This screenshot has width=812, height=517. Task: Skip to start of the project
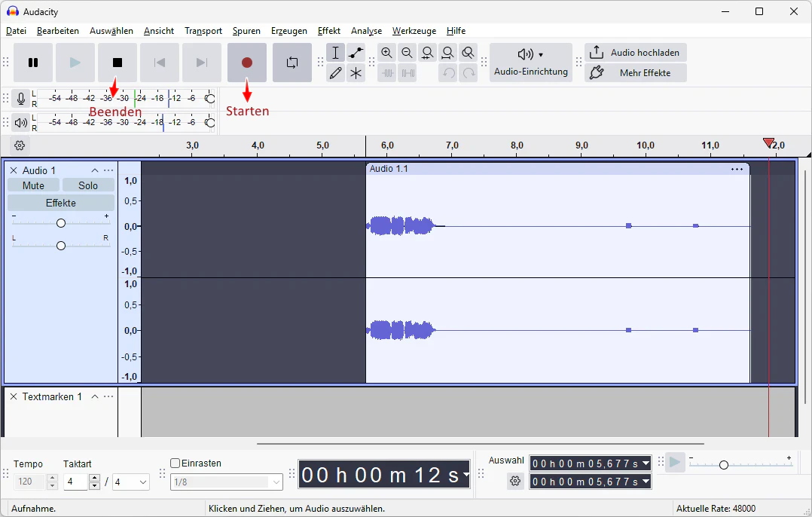click(x=160, y=63)
